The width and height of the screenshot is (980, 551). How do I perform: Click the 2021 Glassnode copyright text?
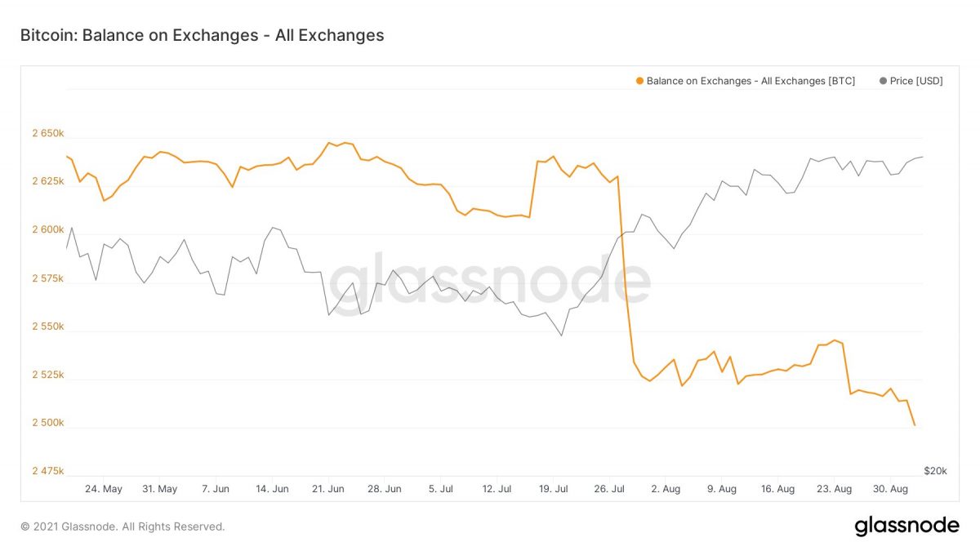coord(122,527)
